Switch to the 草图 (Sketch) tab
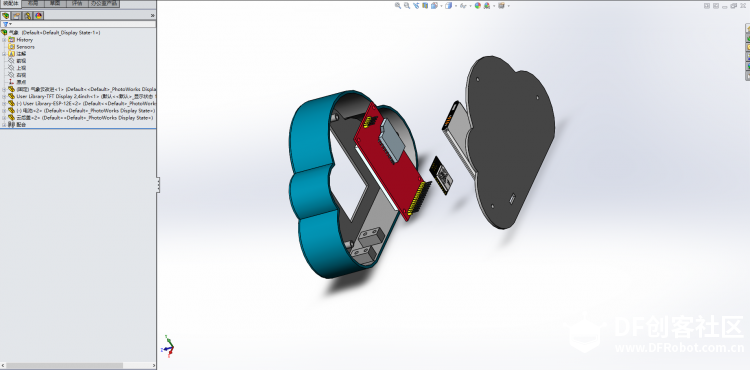Viewport: 750px width, 370px height. coord(55,3)
